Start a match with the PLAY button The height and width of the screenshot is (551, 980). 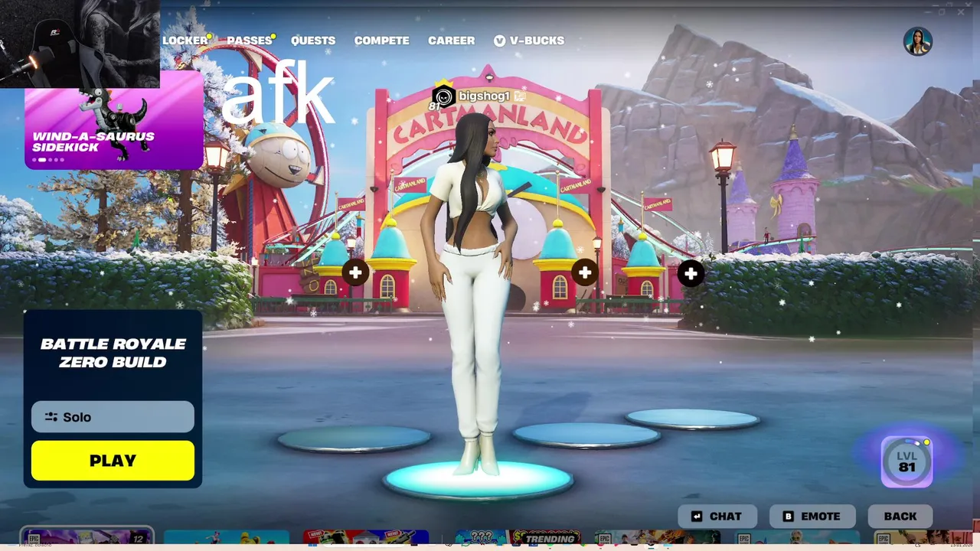pyautogui.click(x=113, y=461)
